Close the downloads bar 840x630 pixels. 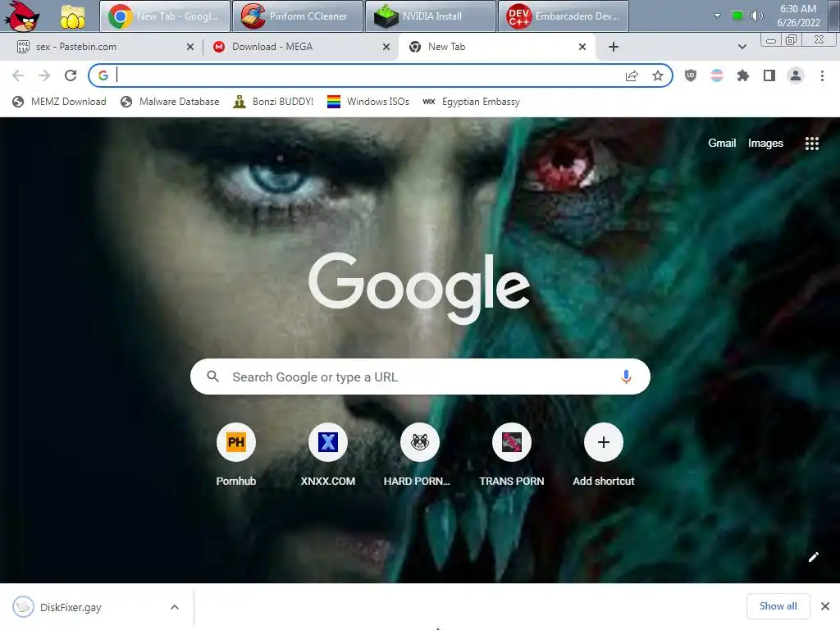click(x=825, y=606)
